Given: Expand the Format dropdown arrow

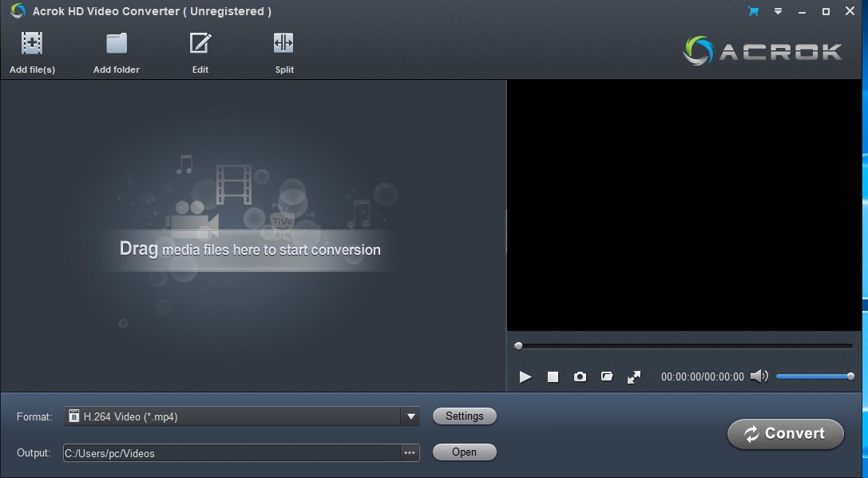Looking at the screenshot, I should click(410, 416).
